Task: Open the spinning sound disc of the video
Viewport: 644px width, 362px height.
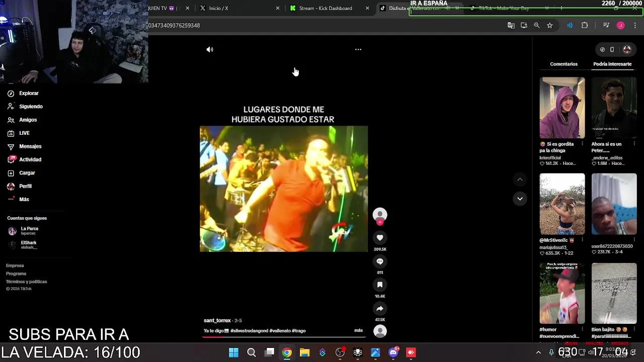Action: [x=380, y=331]
